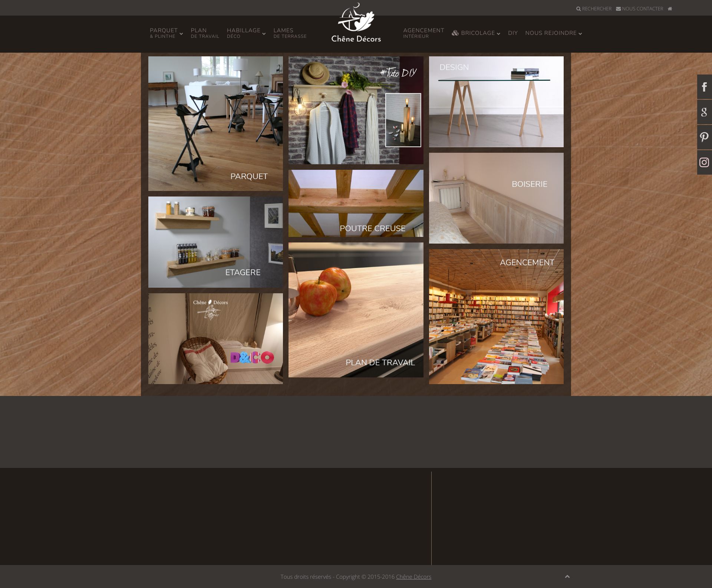The width and height of the screenshot is (712, 588).
Task: Click the back-to-top arrow in the footer
Action: pyautogui.click(x=567, y=577)
